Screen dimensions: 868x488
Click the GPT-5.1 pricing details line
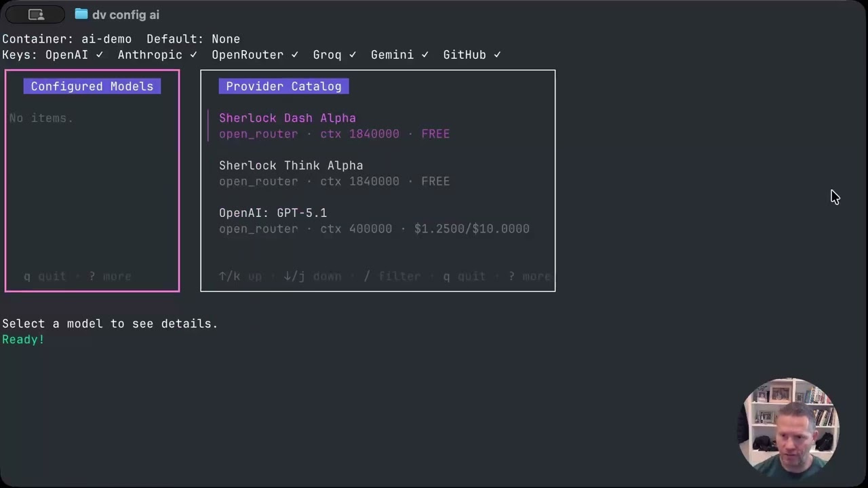(374, 229)
